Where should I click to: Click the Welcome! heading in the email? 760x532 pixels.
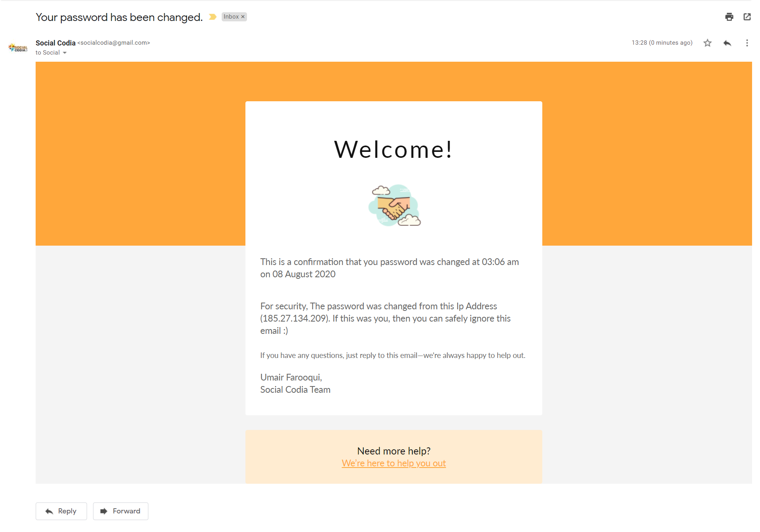(393, 150)
